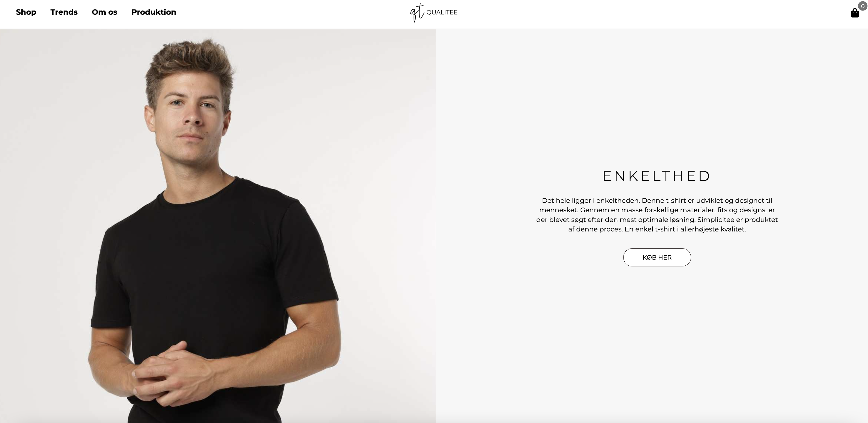Click the cart item count badge
The height and width of the screenshot is (423, 868).
[862, 6]
